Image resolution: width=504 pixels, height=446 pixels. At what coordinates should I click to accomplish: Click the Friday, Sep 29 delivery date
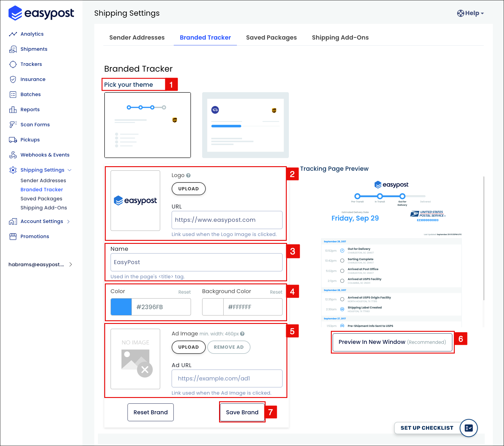point(355,218)
